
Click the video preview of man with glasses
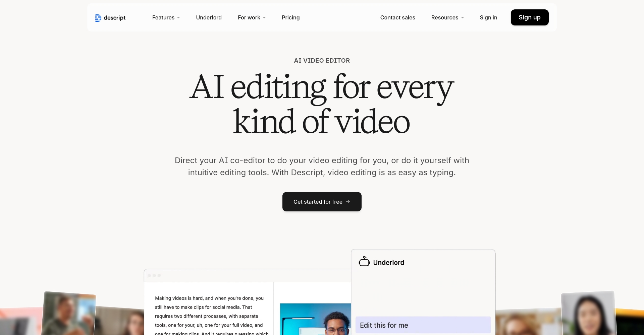(315, 320)
